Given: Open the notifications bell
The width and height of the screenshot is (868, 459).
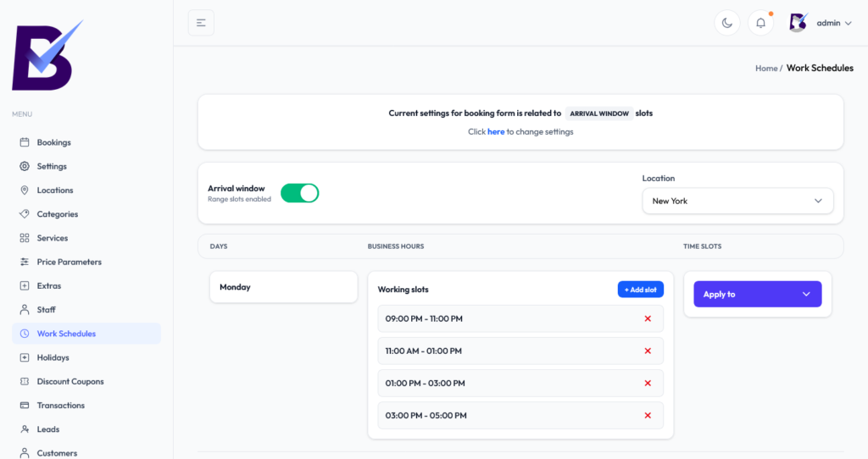Looking at the screenshot, I should click(x=760, y=23).
